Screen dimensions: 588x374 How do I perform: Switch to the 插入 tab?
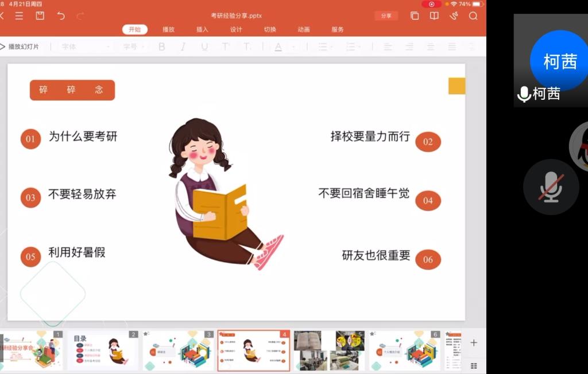point(202,29)
